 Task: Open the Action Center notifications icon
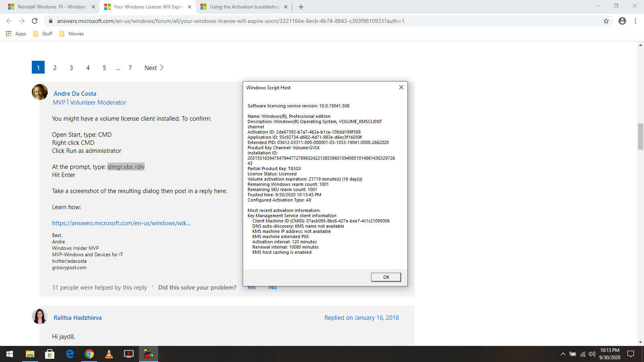[x=631, y=354]
